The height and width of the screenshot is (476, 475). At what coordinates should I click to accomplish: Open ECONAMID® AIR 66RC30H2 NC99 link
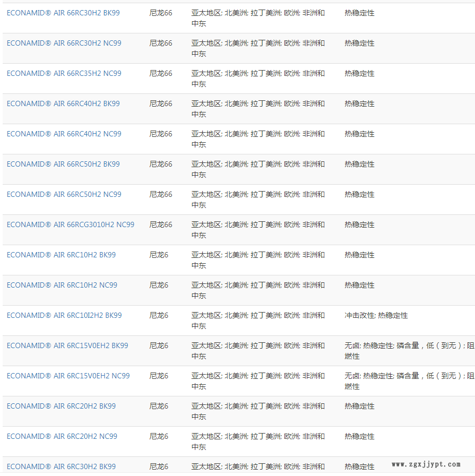coord(64,43)
